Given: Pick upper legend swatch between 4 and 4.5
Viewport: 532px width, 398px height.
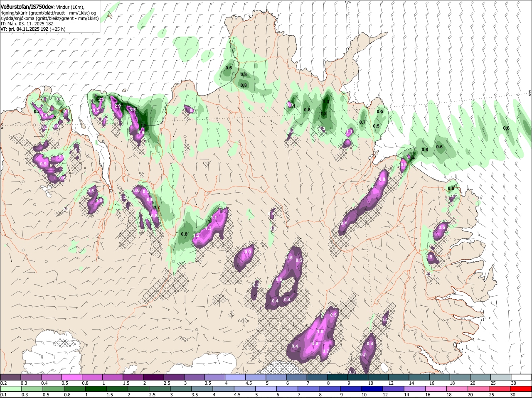Looking at the screenshot, I should (x=235, y=377).
